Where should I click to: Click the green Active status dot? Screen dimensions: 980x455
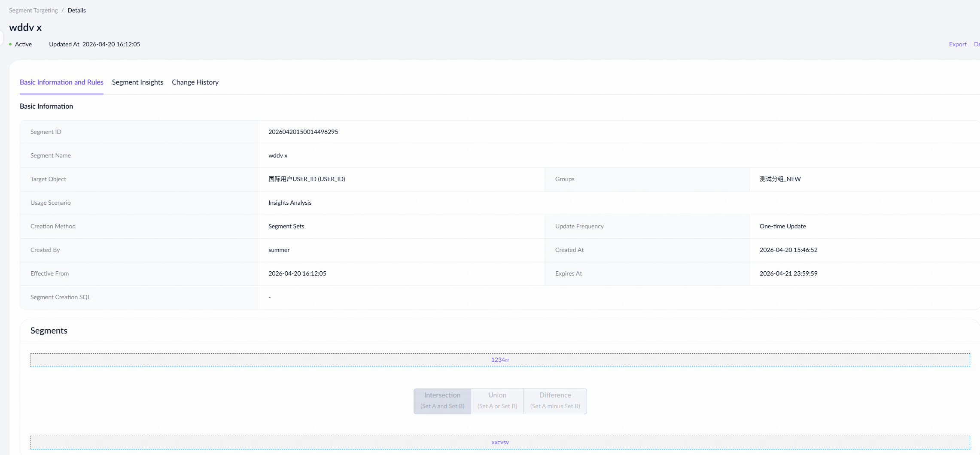point(10,44)
